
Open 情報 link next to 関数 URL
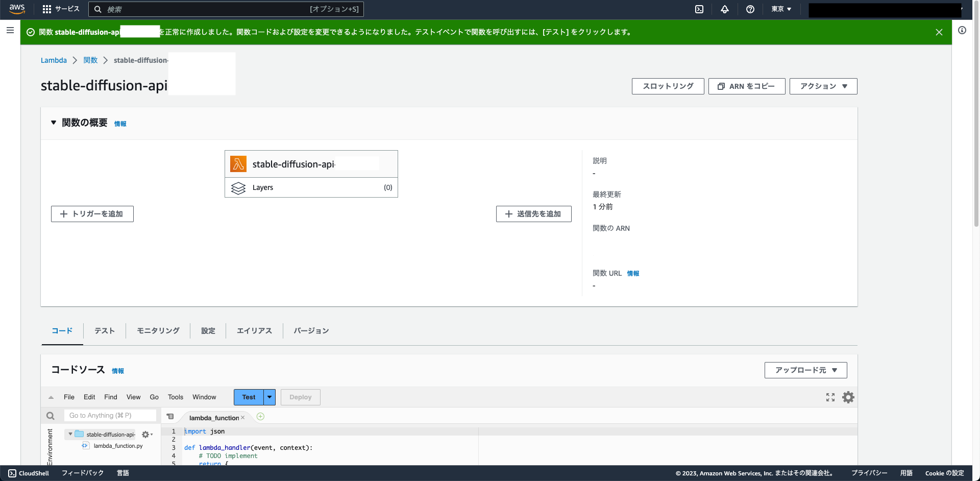point(633,274)
